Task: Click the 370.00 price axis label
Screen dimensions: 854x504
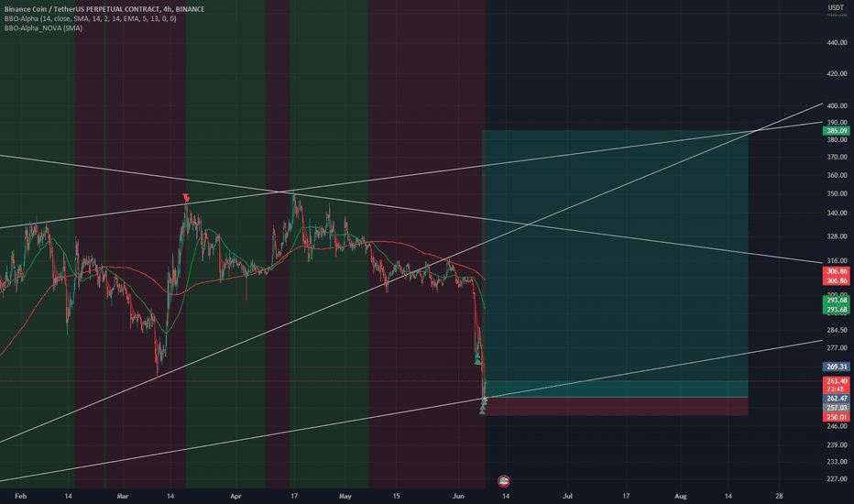Action: [836, 157]
